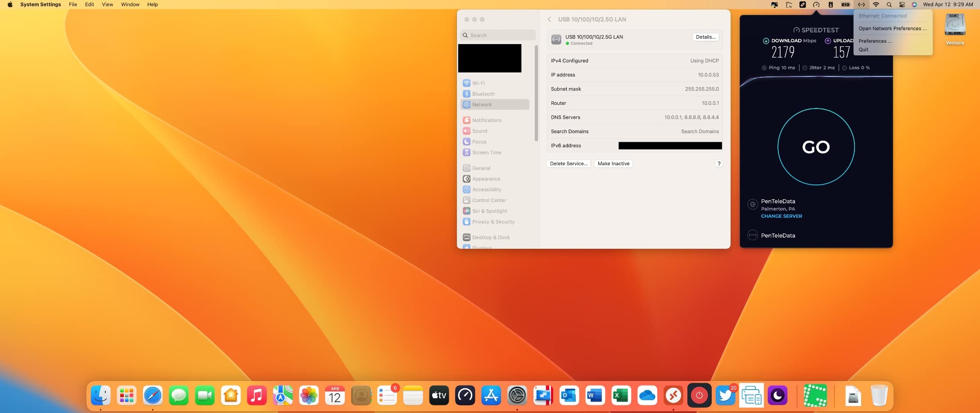The height and width of the screenshot is (413, 980).
Task: Open Microsoft Outlook from the Dock
Action: pos(569,395)
